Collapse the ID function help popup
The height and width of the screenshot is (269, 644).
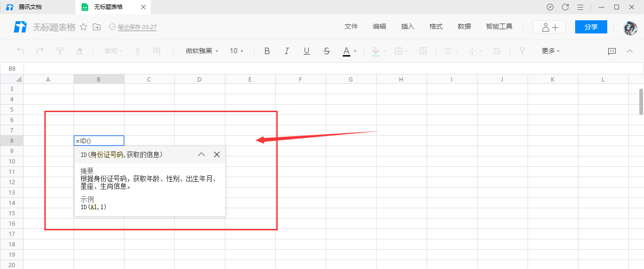click(201, 155)
